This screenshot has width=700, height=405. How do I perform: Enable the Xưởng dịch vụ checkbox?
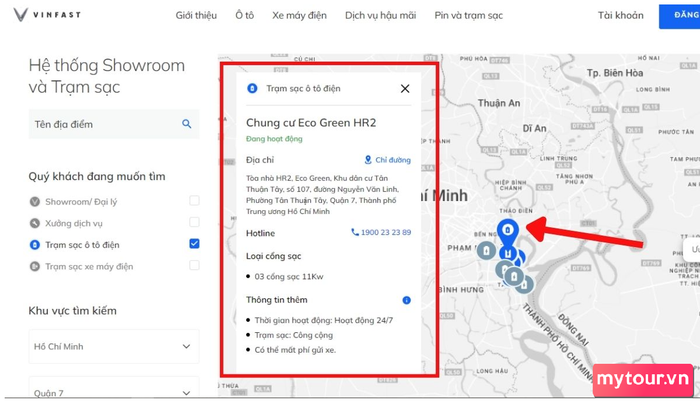pyautogui.click(x=194, y=222)
